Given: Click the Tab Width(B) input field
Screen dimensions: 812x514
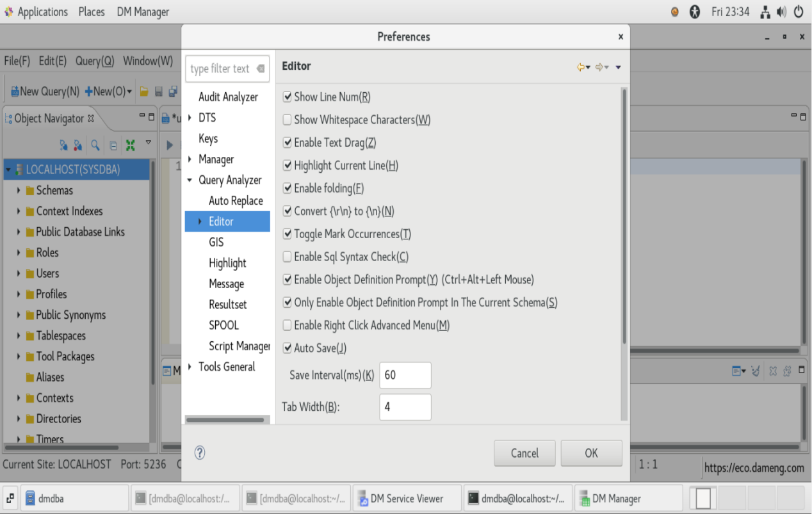Looking at the screenshot, I should pyautogui.click(x=405, y=407).
